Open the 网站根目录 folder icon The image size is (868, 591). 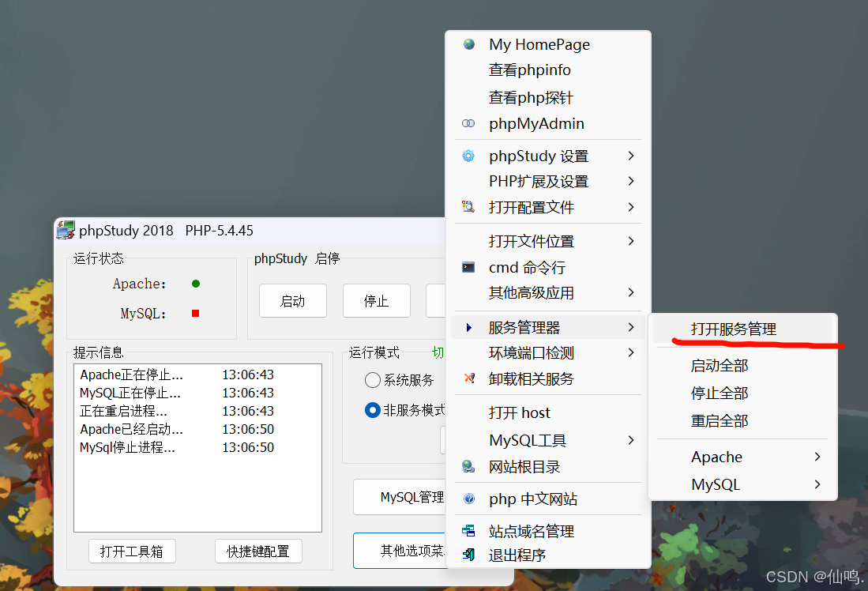pos(468,467)
